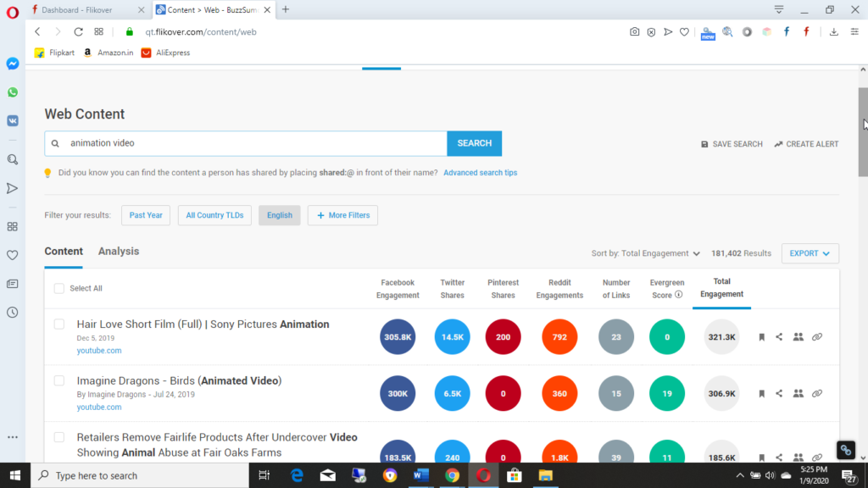
Task: Open Speed Dial in the sidebar
Action: pos(12,227)
